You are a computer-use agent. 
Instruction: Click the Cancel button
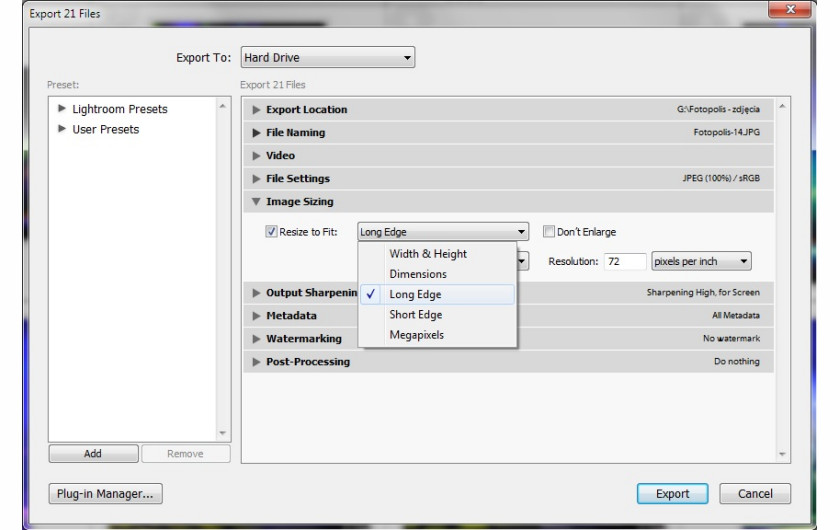(755, 494)
